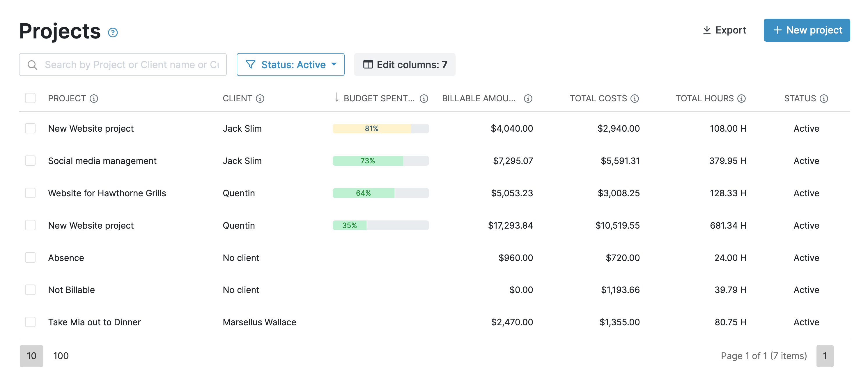The image size is (868, 385).
Task: Click info icon next to TOTAL COSTS header
Action: coord(635,98)
